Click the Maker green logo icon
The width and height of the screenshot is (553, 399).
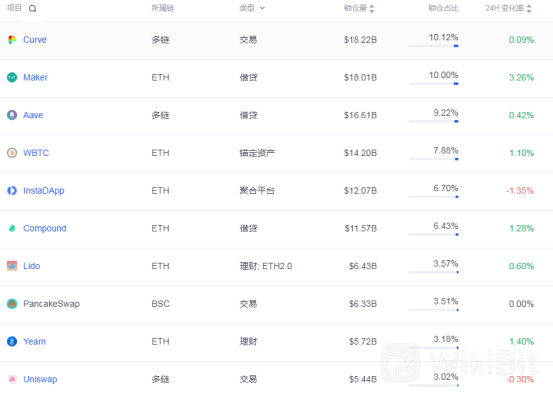coord(12,77)
